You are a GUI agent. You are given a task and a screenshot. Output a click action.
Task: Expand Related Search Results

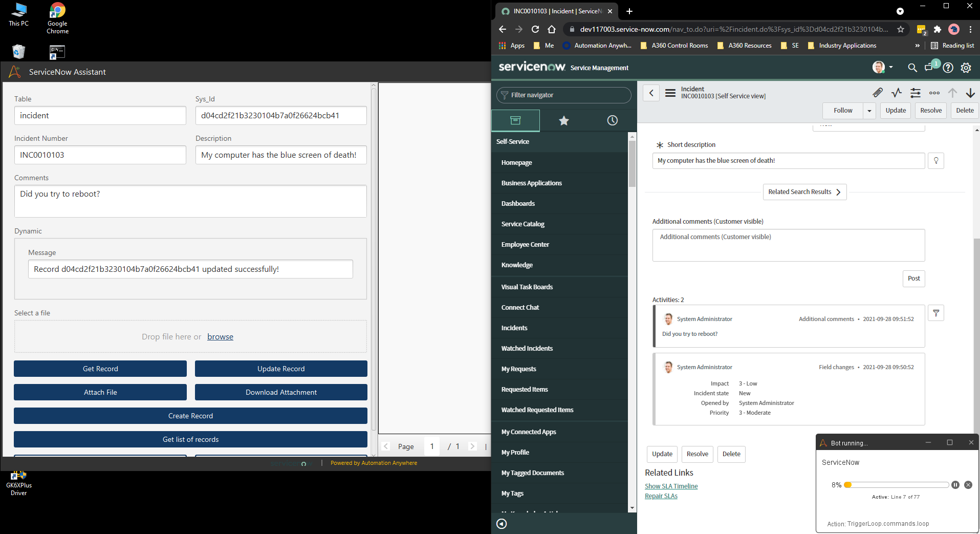[x=804, y=192]
